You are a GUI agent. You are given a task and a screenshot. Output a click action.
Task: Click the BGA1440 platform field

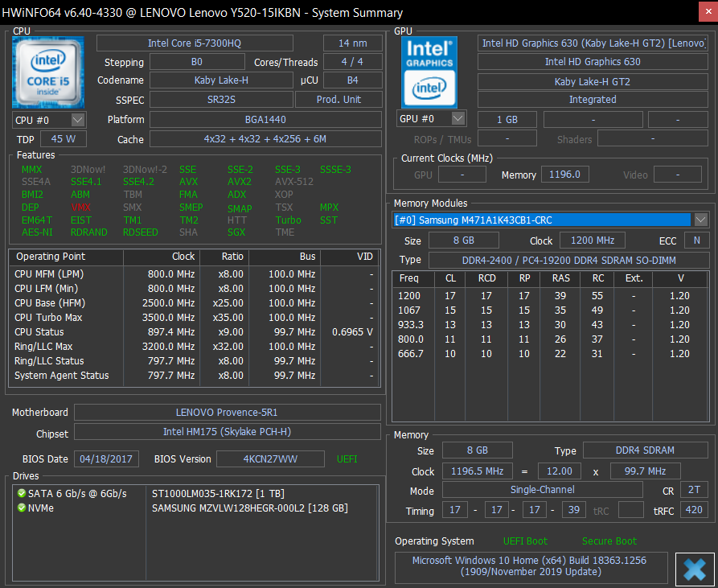tap(265, 120)
